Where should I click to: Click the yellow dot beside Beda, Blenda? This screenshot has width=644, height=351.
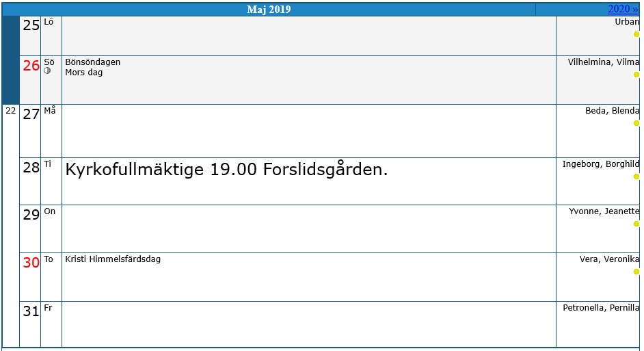tap(636, 123)
